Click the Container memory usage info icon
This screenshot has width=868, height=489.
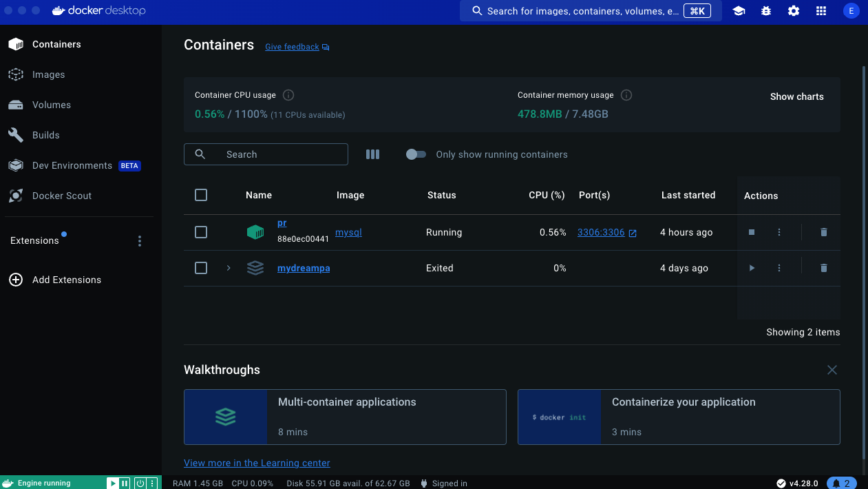(x=626, y=95)
